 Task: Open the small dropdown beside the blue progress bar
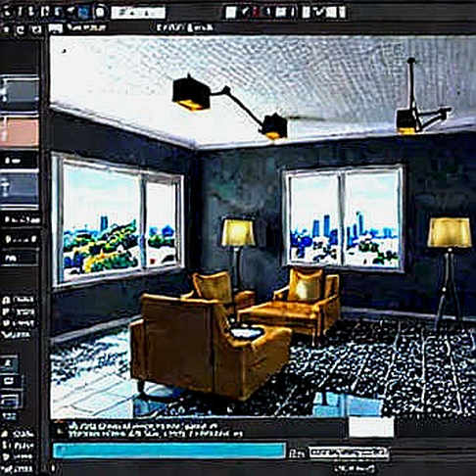349,452
